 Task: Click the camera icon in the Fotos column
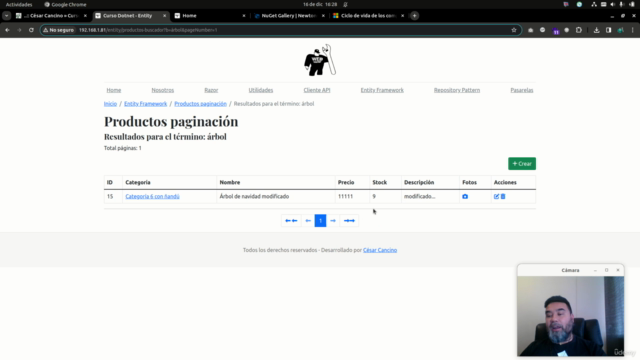coord(465,196)
